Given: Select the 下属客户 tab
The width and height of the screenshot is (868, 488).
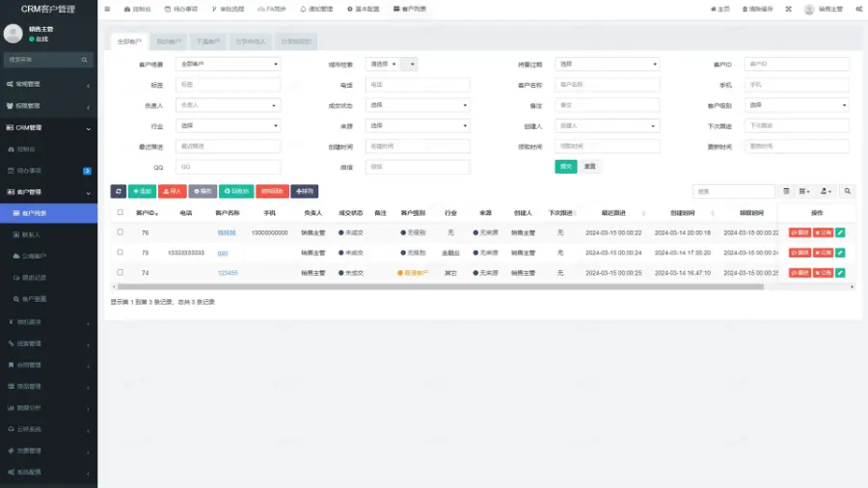Looking at the screenshot, I should click(207, 42).
